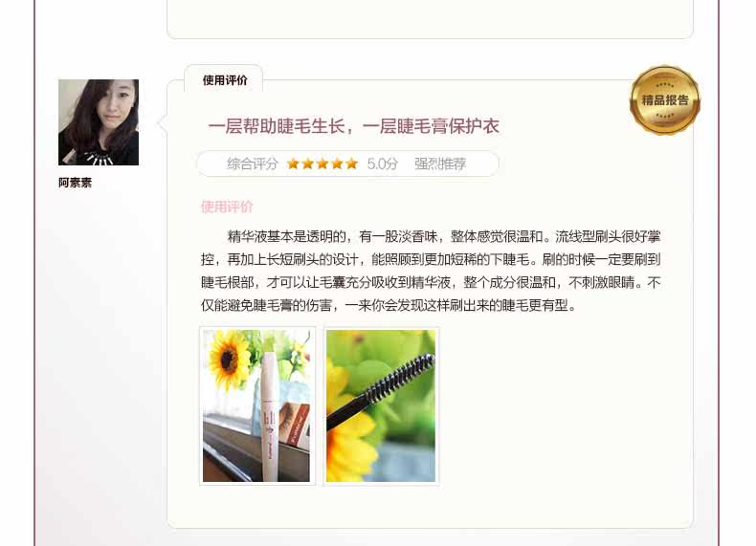The width and height of the screenshot is (756, 546).
Task: Click the second rating star
Action: click(x=307, y=164)
